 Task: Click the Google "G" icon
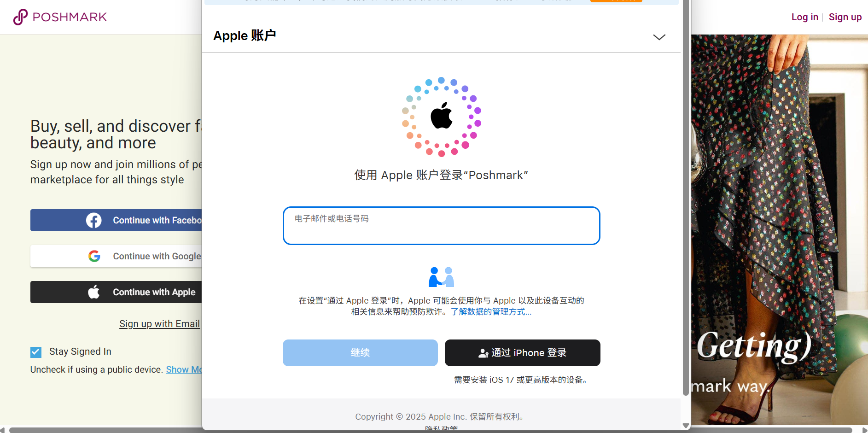(x=94, y=256)
